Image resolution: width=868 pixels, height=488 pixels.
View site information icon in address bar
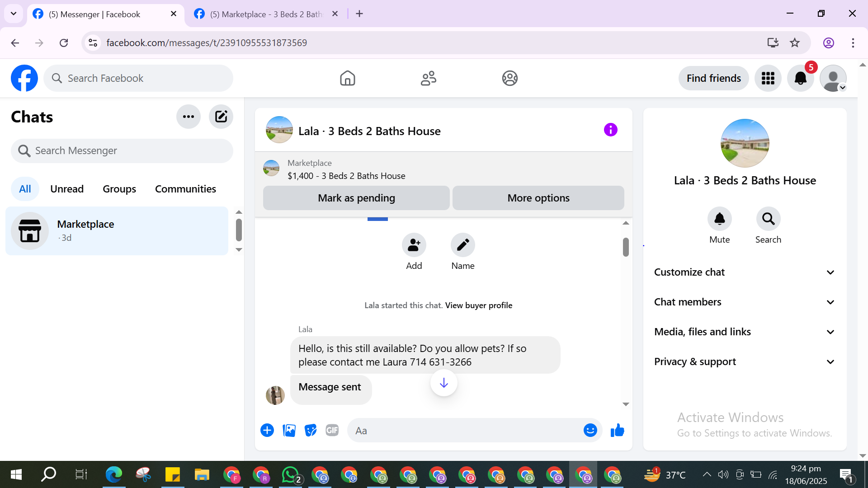(x=93, y=42)
